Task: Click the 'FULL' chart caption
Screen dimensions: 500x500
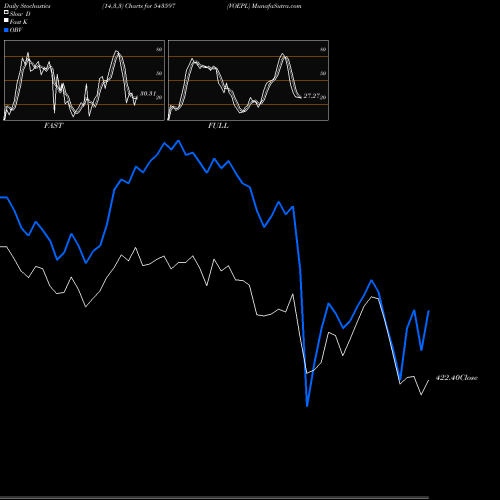Action: point(218,126)
